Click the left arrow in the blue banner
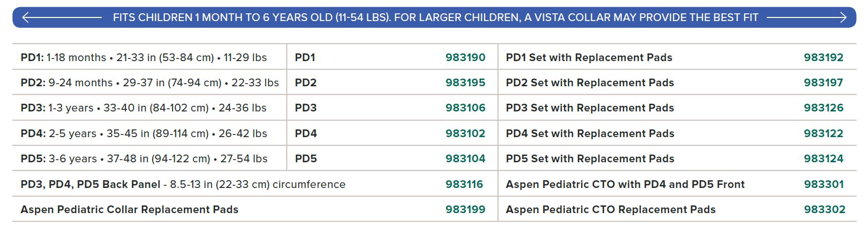The image size is (868, 228). pos(62,17)
